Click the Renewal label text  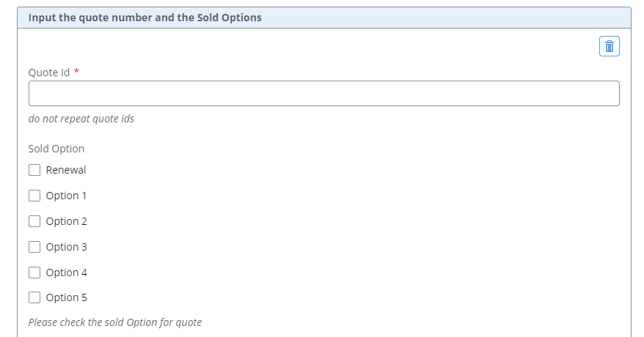(66, 170)
